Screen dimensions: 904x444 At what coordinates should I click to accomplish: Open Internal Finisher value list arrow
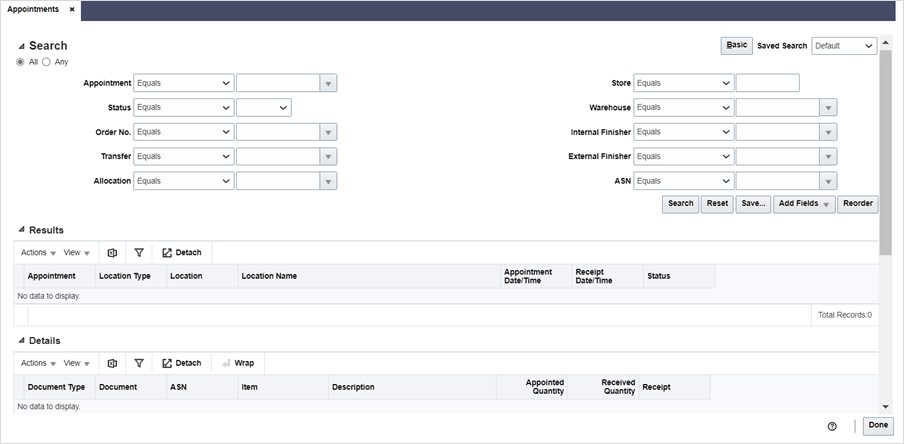point(828,132)
